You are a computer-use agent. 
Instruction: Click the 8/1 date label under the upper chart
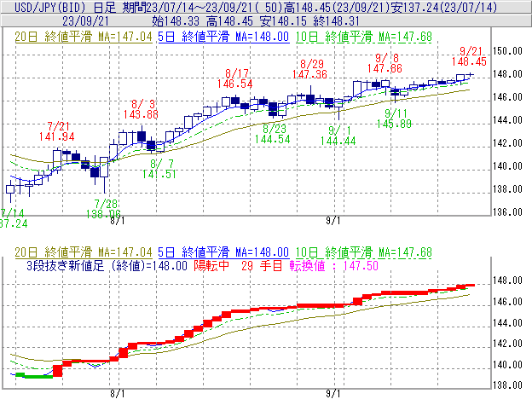click(x=118, y=221)
